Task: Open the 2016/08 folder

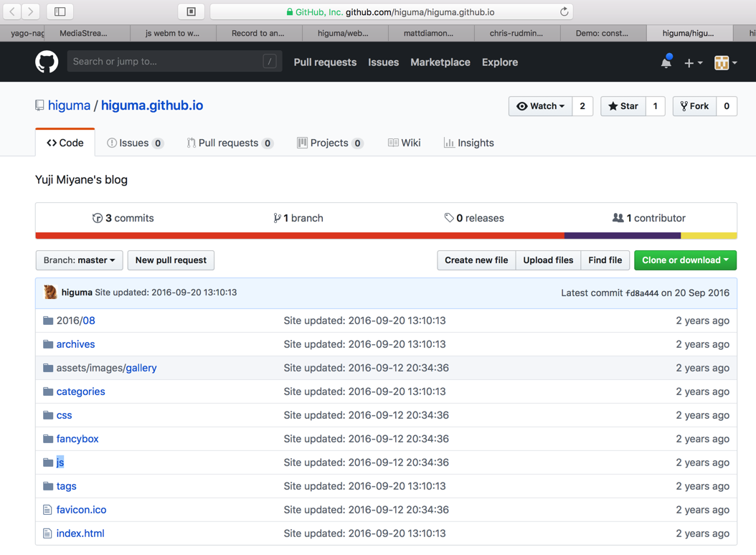Action: point(76,321)
